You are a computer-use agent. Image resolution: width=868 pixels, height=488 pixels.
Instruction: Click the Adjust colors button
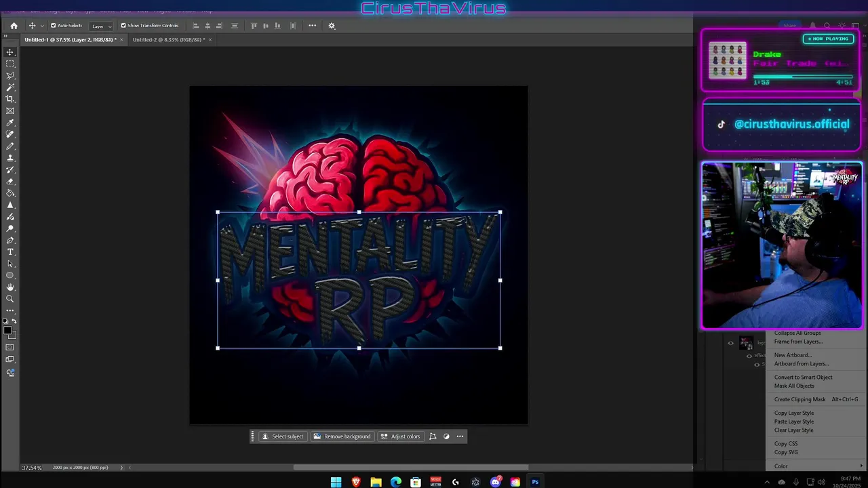[x=400, y=436]
